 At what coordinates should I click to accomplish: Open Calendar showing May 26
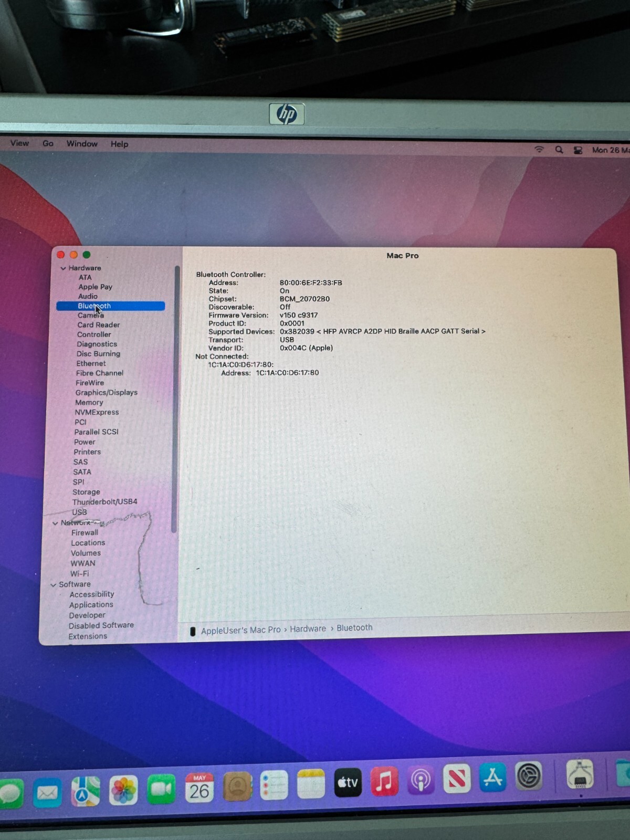click(199, 787)
